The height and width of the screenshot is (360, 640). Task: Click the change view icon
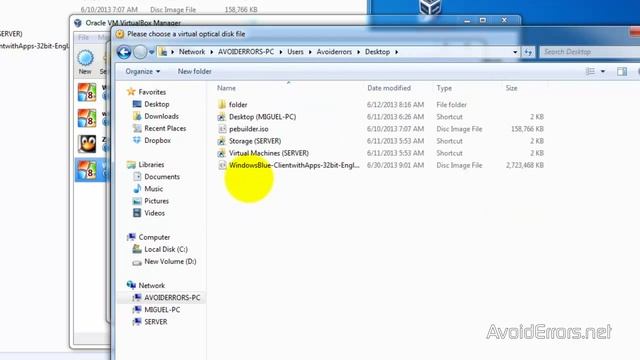point(590,71)
